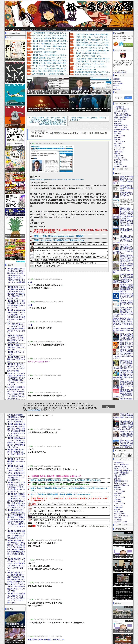Go to previous article 中国政府 核汚染水 link
This screenshot has width=138, height=644.
pyautogui.click(x=48, y=121)
